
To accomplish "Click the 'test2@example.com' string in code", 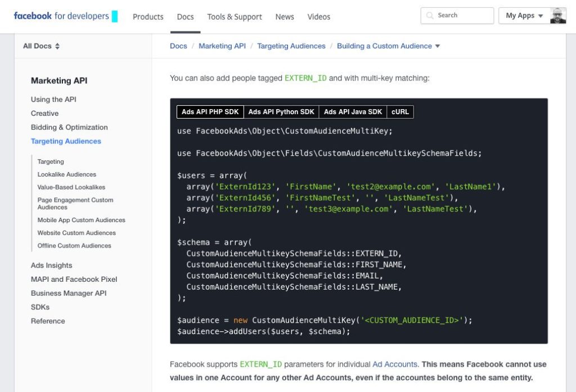I will click(390, 187).
